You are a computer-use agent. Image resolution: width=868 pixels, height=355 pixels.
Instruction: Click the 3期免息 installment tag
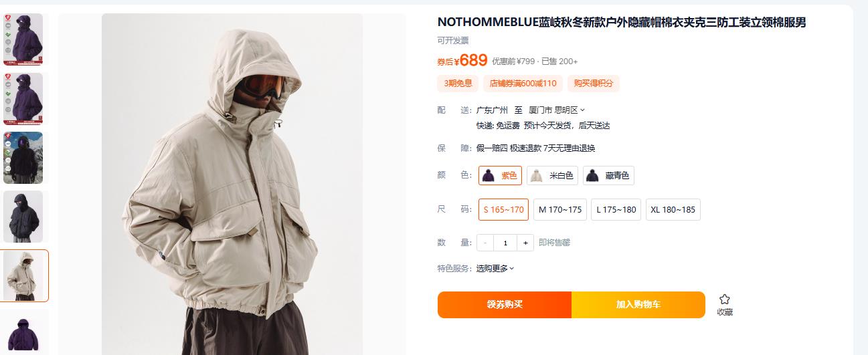point(458,84)
